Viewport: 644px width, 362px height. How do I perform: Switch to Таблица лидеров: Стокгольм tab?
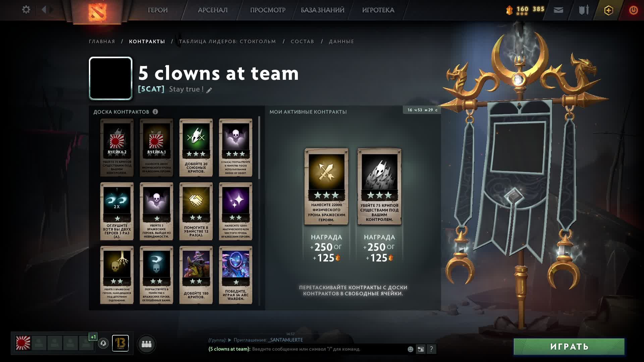227,42
